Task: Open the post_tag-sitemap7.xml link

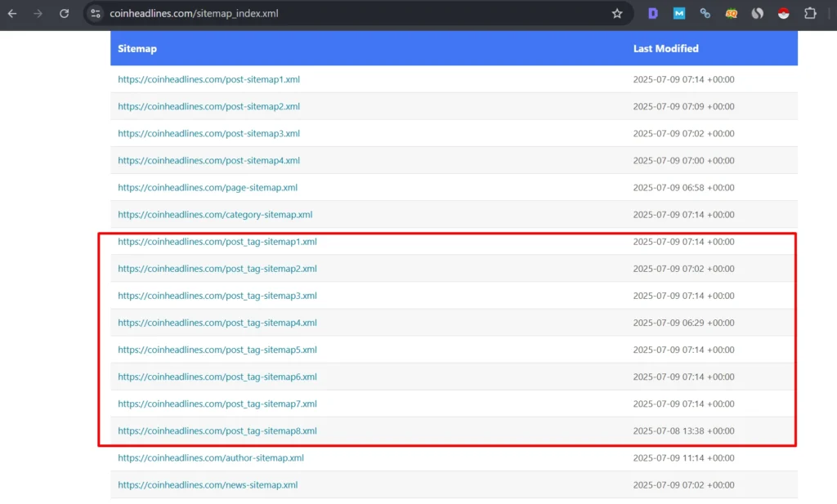Action: (217, 404)
